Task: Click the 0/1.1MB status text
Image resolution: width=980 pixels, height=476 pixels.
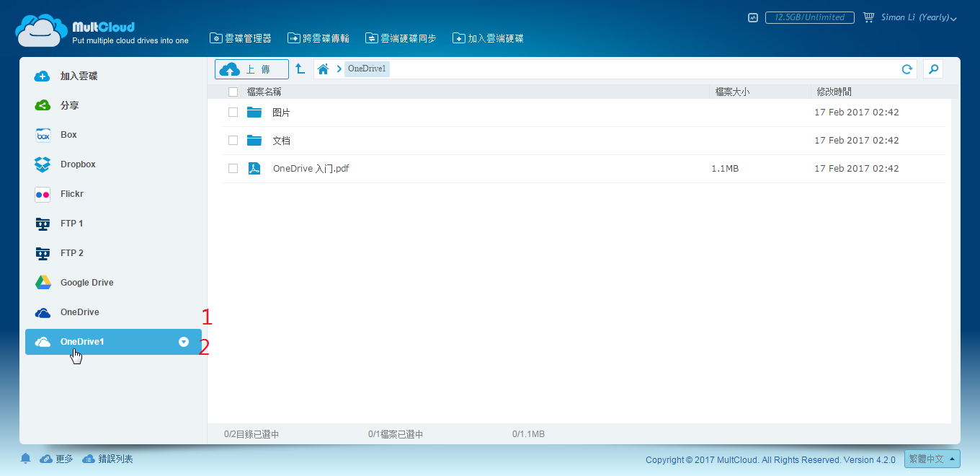Action: [528, 434]
